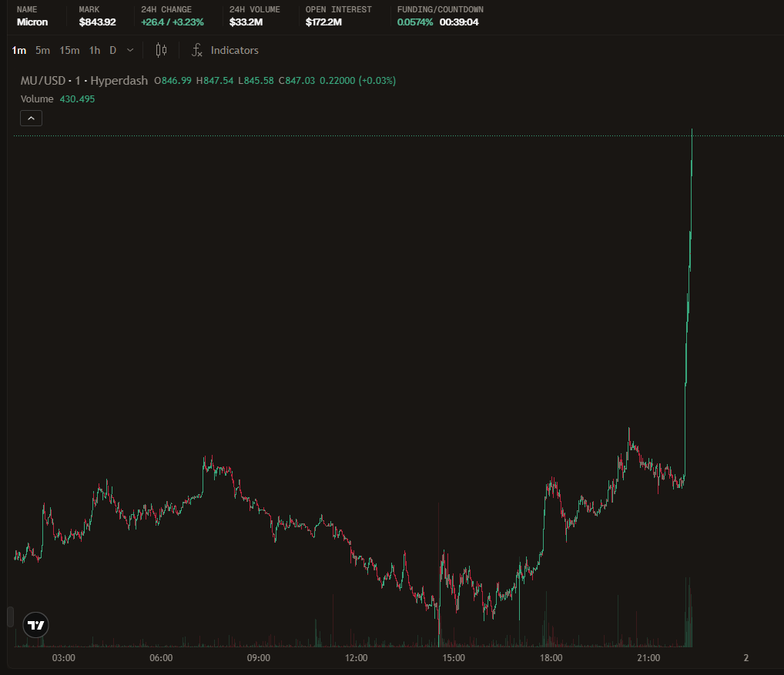
Task: Click the OPEN INTEREST header label
Action: pos(339,9)
